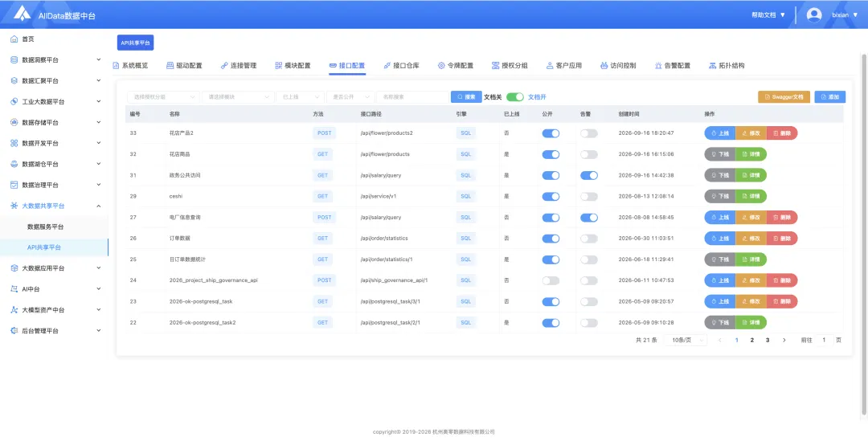Enable 告警 switch for 订单数据

(589, 239)
